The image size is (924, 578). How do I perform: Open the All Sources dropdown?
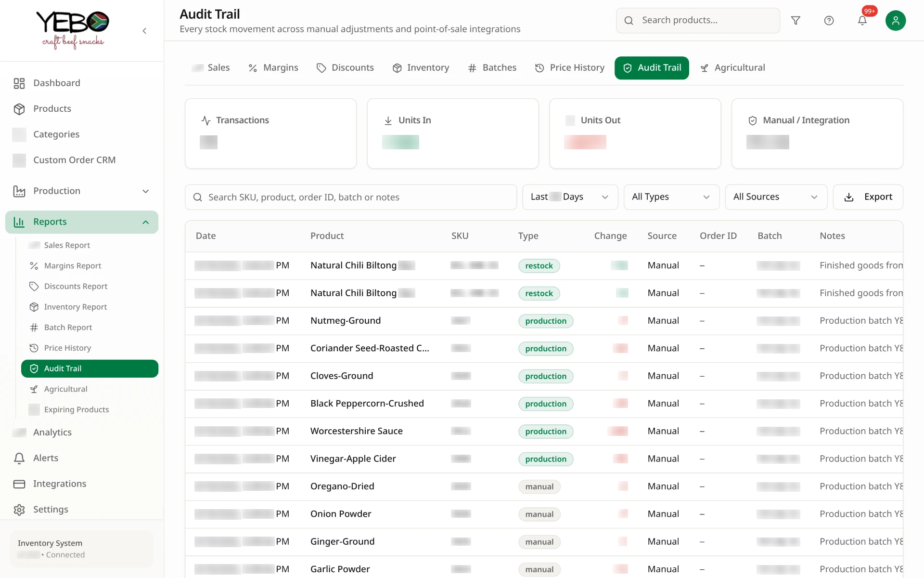776,197
